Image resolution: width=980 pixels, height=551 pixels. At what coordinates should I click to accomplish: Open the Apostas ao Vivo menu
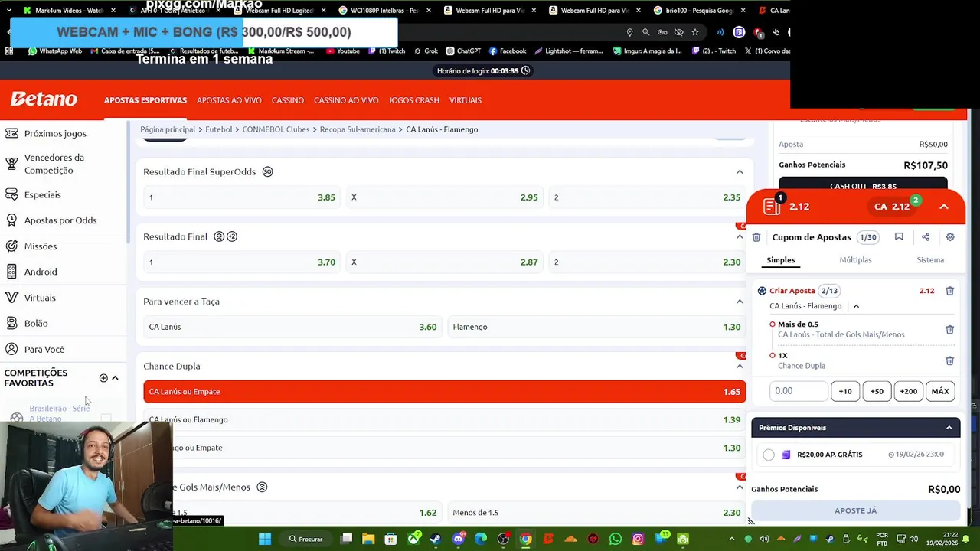tap(229, 100)
